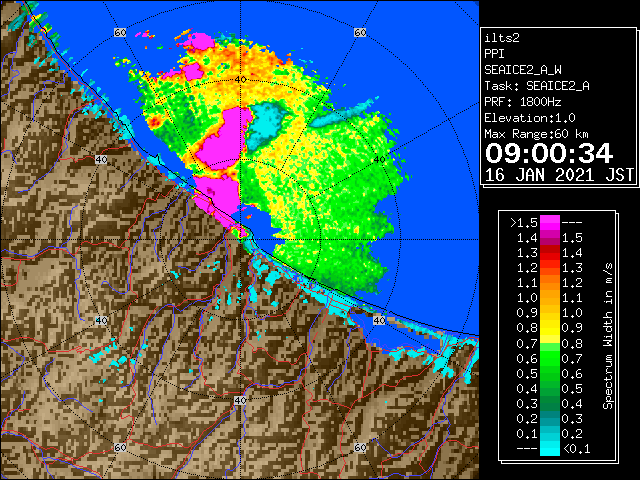The height and width of the screenshot is (480, 640).
Task: Pick the cyan <0.1 legend color band
Action: [550, 449]
